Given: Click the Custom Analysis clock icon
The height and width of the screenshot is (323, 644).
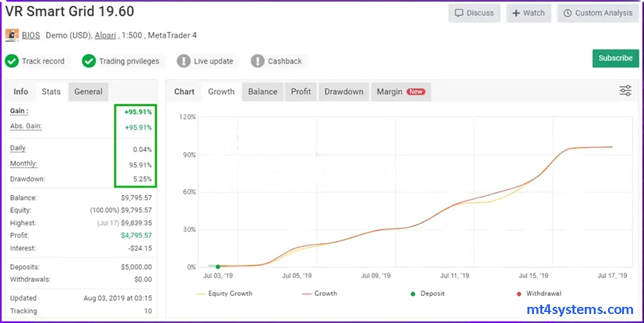Looking at the screenshot, I should click(567, 13).
